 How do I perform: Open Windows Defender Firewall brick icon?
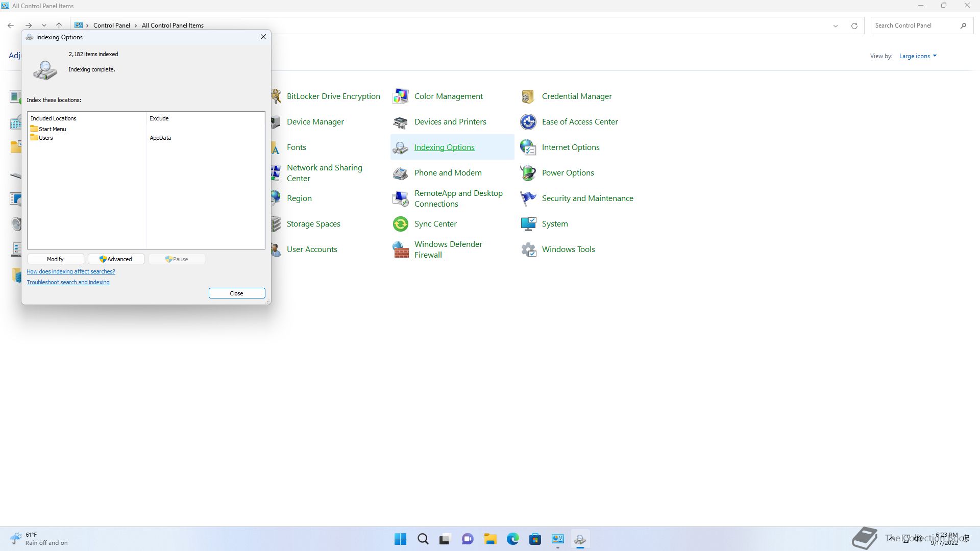coord(401,249)
